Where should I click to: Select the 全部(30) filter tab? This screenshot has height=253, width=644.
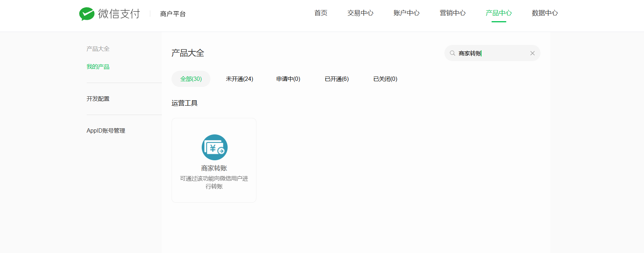[x=191, y=79]
